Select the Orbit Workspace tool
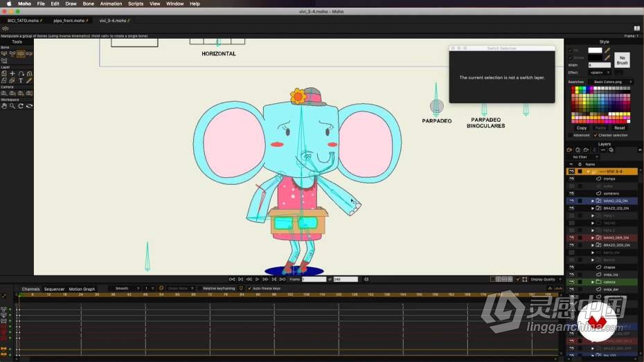The width and height of the screenshot is (644, 362). pos(29,106)
